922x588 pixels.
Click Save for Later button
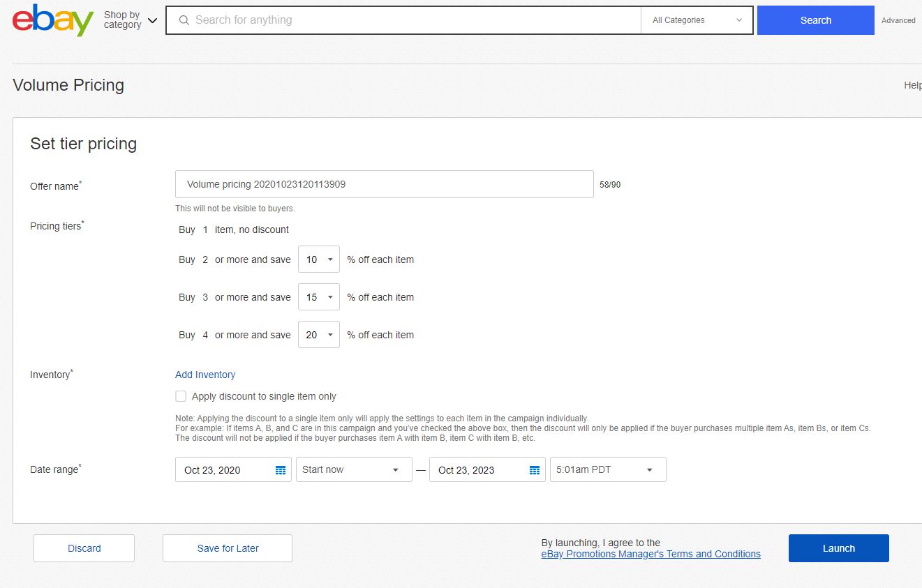(x=228, y=548)
